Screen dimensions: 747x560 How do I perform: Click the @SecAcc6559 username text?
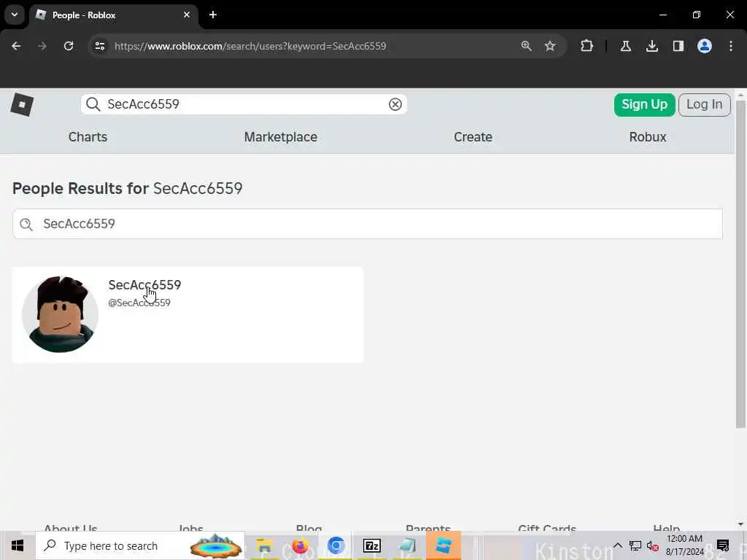[139, 303]
